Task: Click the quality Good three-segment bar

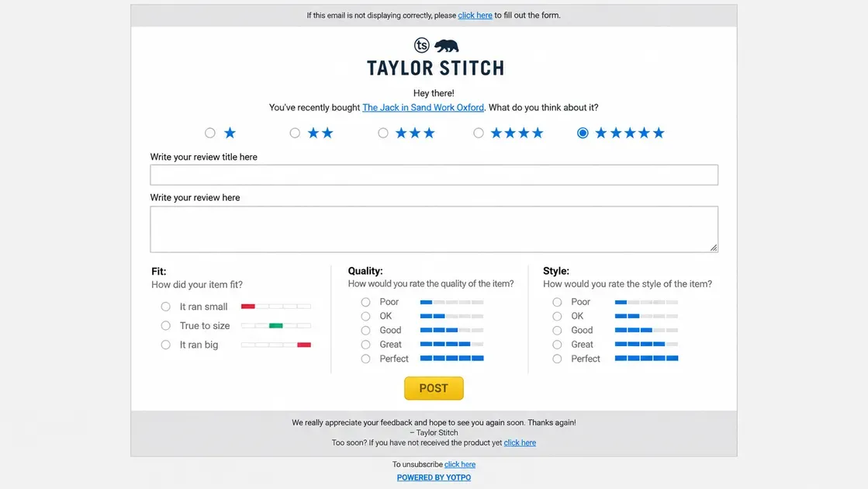Action: point(451,330)
